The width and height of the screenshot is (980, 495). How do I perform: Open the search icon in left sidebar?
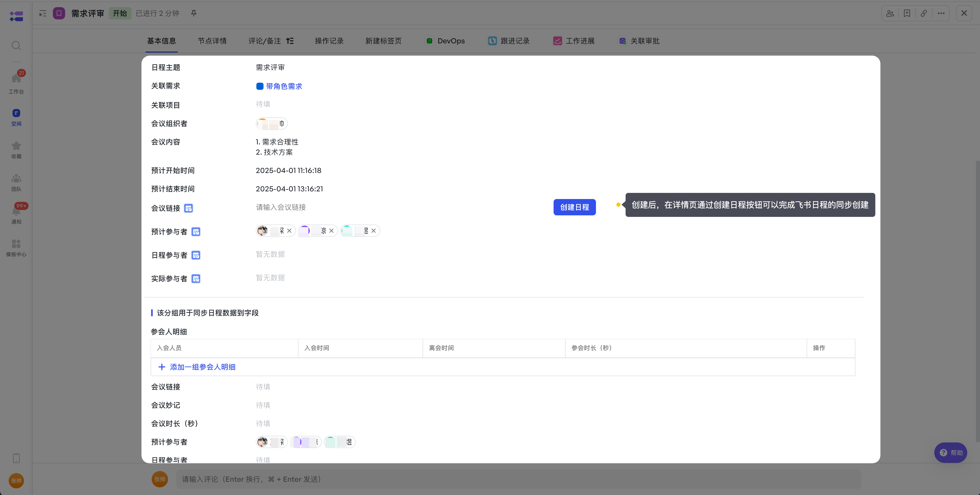[x=16, y=46]
